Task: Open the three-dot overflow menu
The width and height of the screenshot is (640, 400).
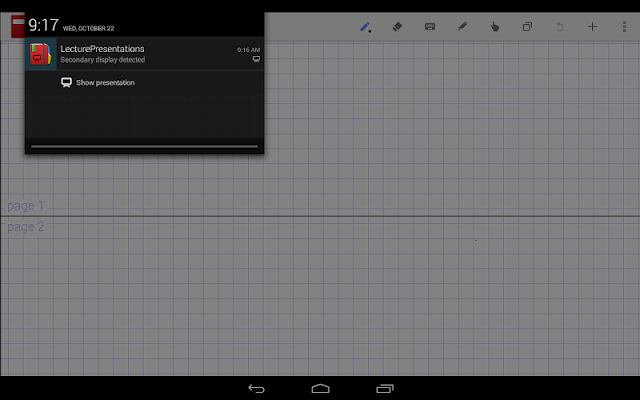Action: tap(624, 27)
